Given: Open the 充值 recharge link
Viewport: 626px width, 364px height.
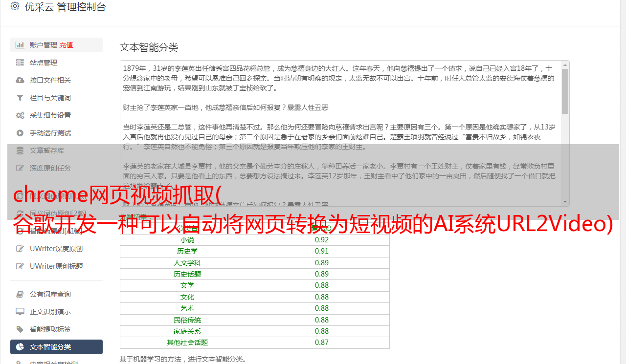Looking at the screenshot, I should coord(66,45).
